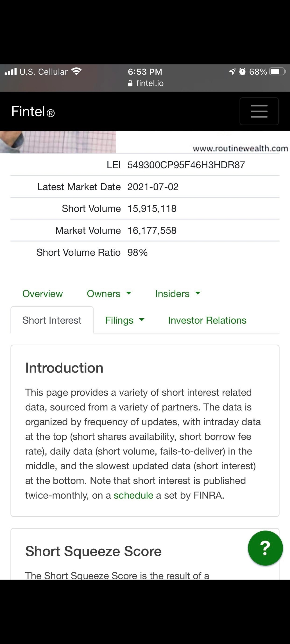This screenshot has width=290, height=644.
Task: Tap the LEI code value
Action: (186, 165)
